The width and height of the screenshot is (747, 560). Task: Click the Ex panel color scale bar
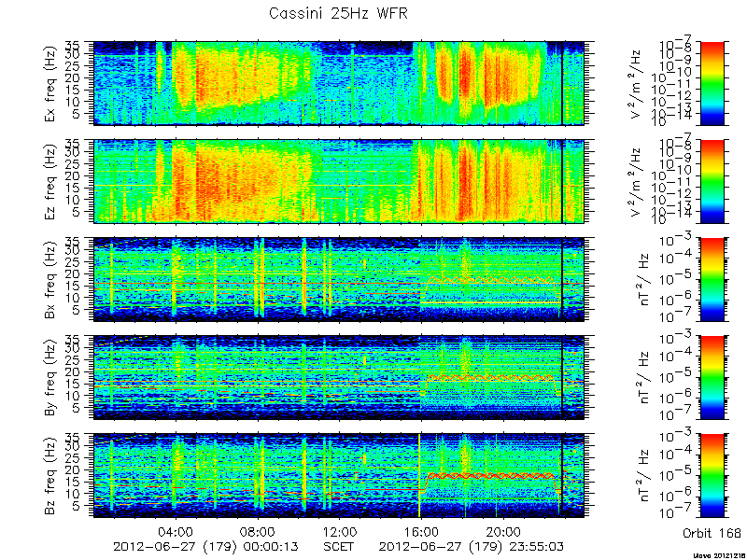pos(712,83)
